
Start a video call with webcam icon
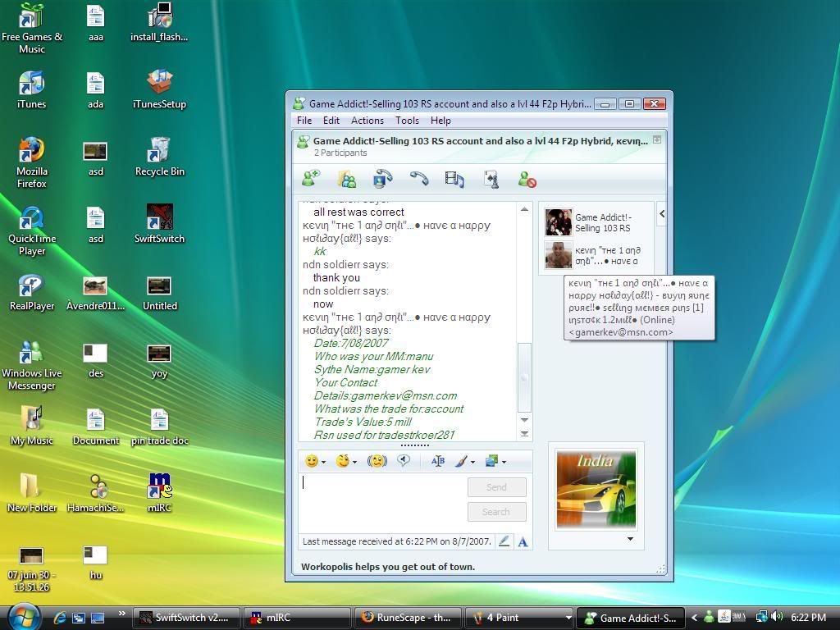[x=382, y=179]
